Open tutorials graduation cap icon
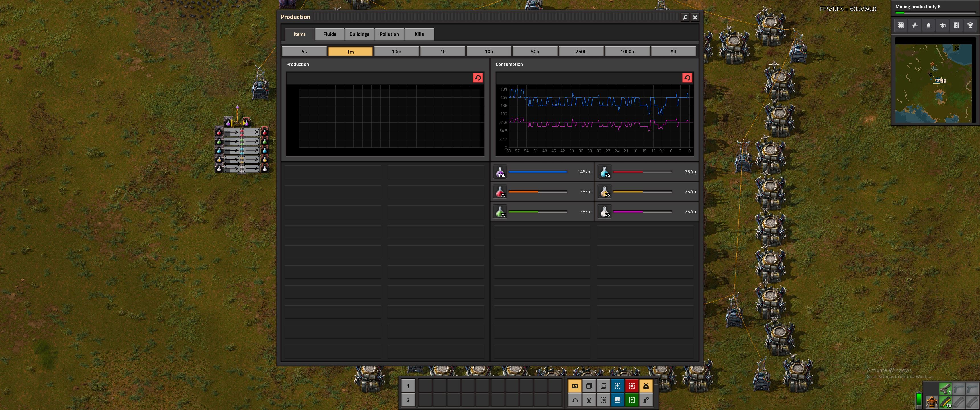The height and width of the screenshot is (410, 980). tap(942, 25)
